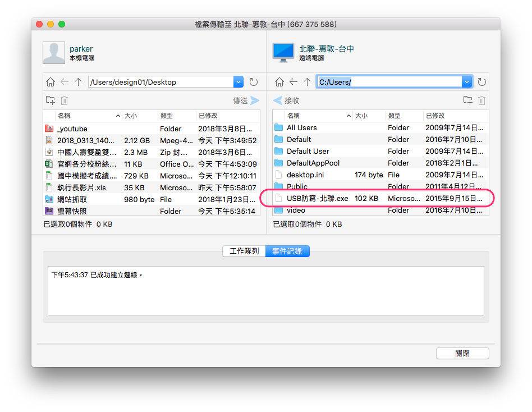532x412 pixels.
Task: Click the remote pane home icon
Action: (279, 82)
